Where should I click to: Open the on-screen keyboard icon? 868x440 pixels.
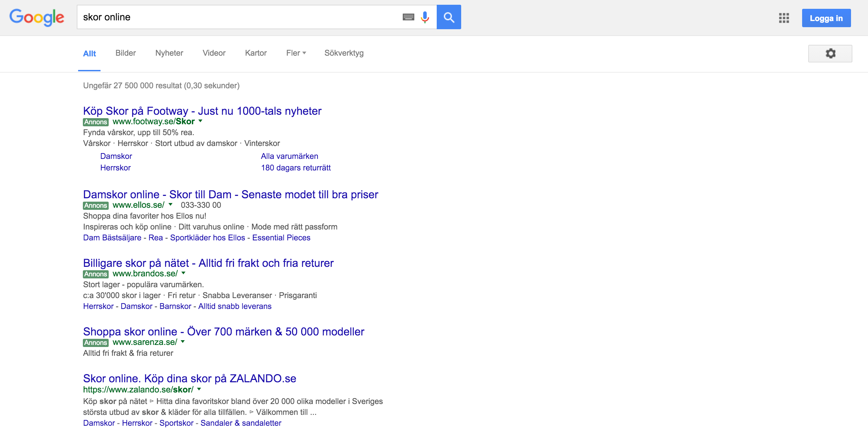click(408, 17)
